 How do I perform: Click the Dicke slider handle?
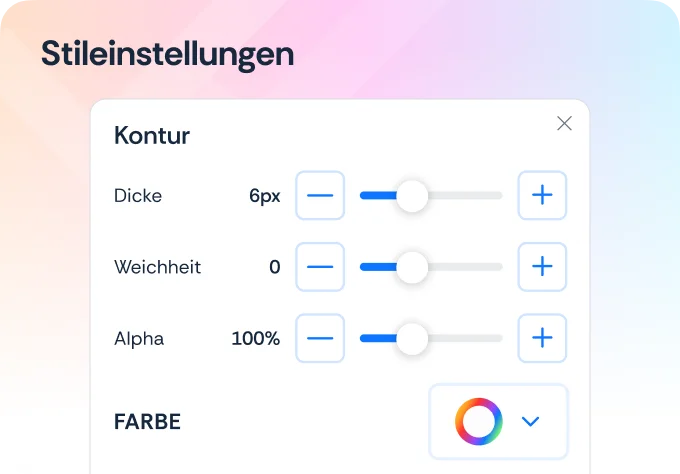point(412,196)
